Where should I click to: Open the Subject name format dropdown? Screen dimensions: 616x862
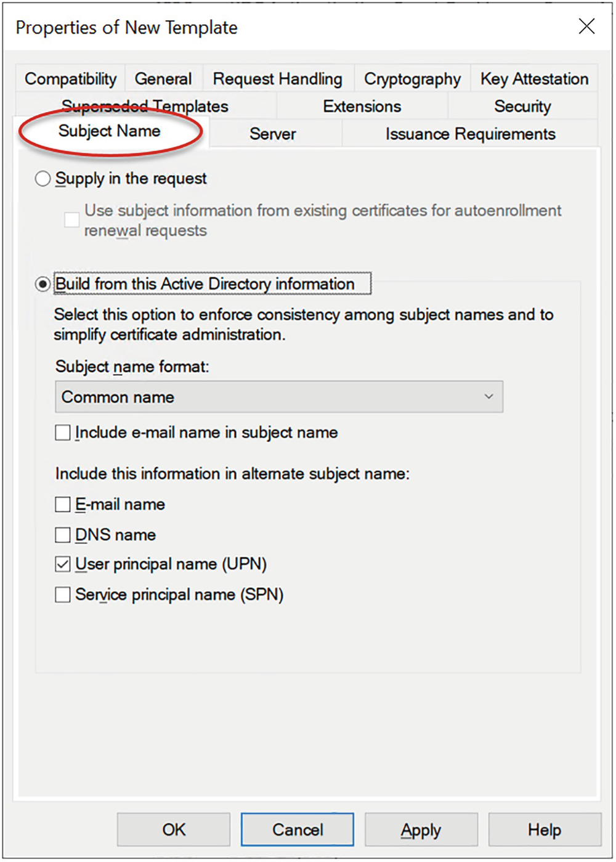tap(489, 397)
